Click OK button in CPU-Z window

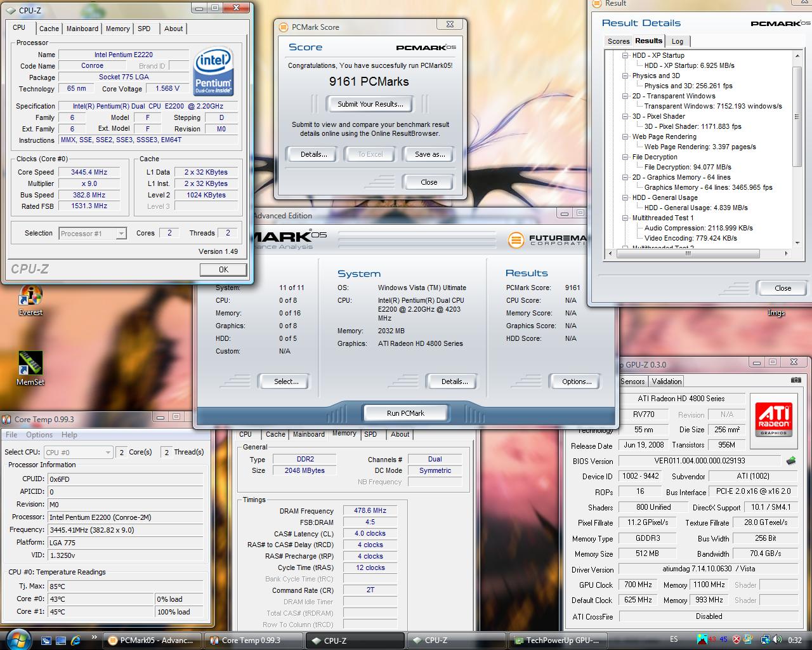pos(223,270)
